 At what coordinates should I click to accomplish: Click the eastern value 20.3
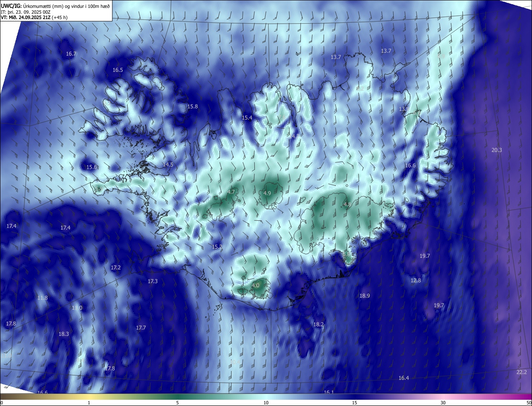pos(497,150)
